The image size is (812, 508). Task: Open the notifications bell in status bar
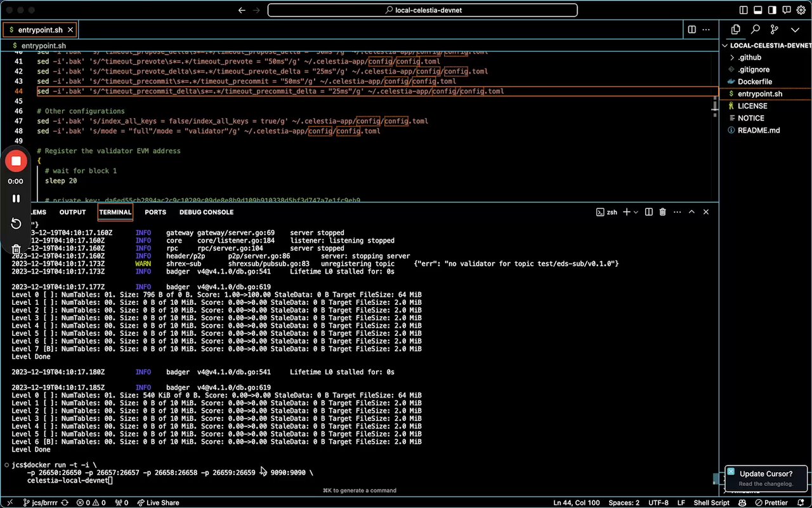tap(801, 502)
